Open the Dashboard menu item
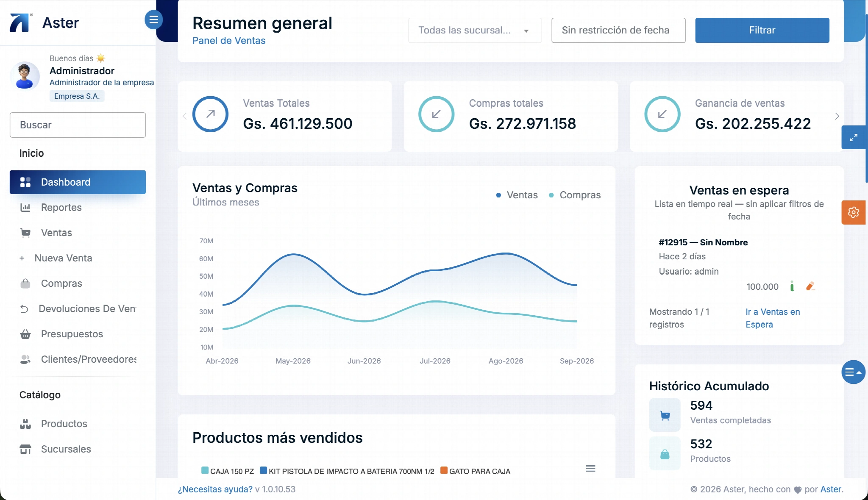 coord(78,182)
